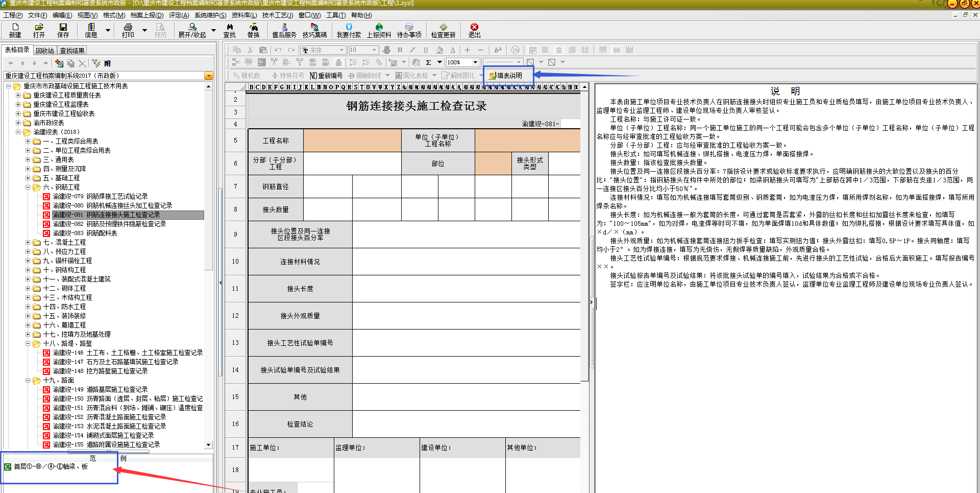Viewport: 980px width, 493px height.
Task: Click the 固化表格 button
Action: click(412, 76)
